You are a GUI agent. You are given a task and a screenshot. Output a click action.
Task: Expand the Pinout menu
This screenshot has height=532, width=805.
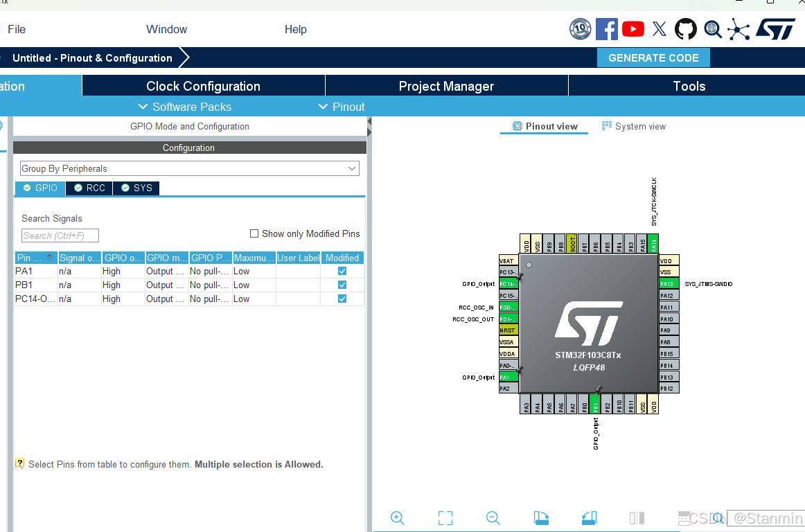[342, 107]
